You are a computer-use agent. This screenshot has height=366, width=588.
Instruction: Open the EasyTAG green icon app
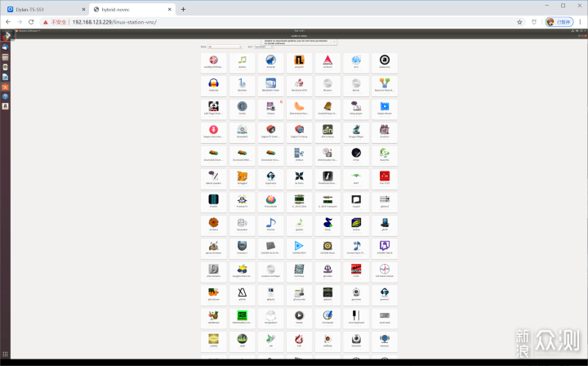pos(385,155)
